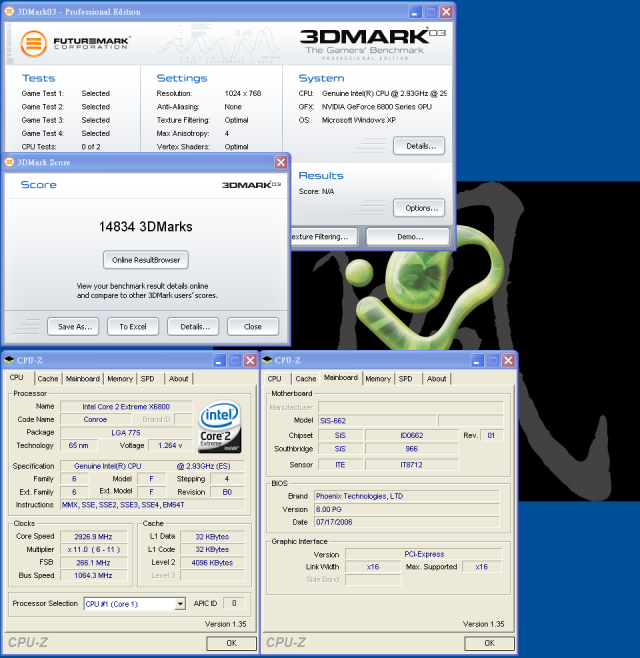Minimize the left CPU-Z window
Viewport: 640px width, 658px height.
point(219,360)
